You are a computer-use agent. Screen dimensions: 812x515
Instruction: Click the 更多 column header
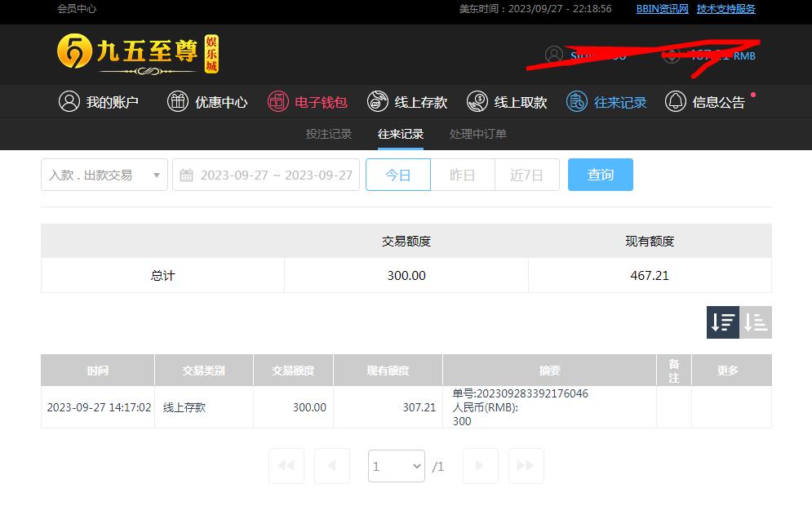click(x=732, y=371)
